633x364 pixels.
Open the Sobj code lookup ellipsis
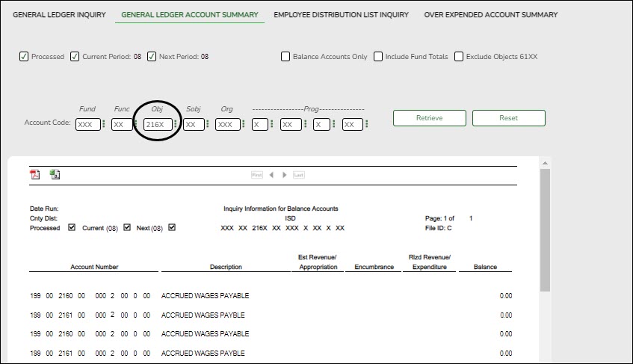click(207, 125)
